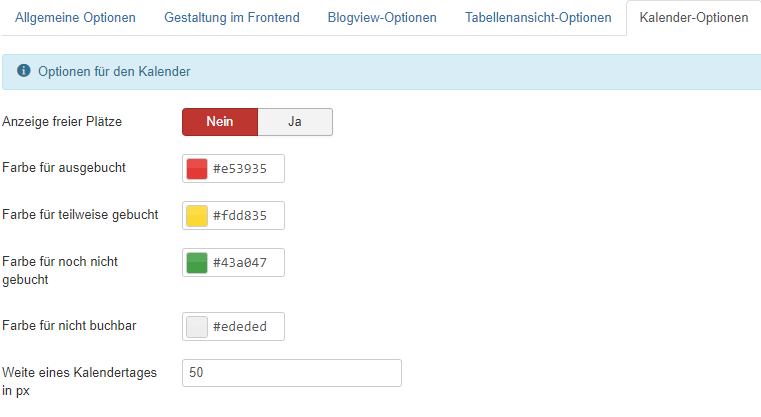Click the grey swatch for nicht buchbar
Viewport: 761px width, 417px height.
tap(197, 326)
